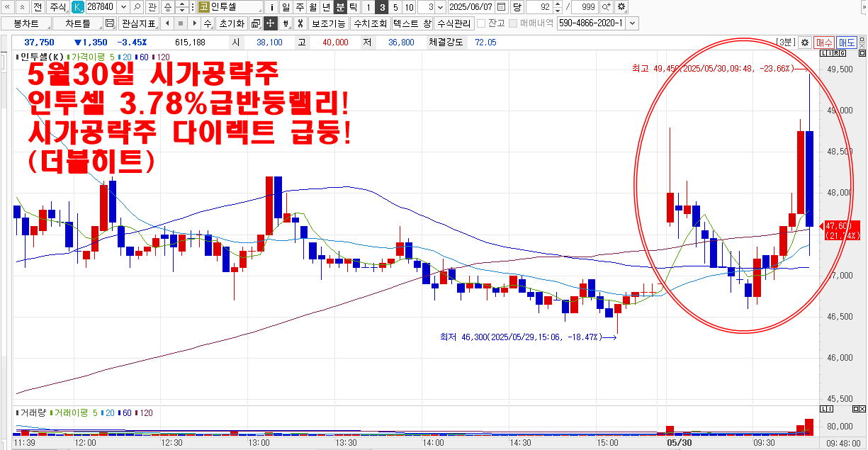
Task: Click the 코 KOSDAQ badge icon
Action: [203, 7]
